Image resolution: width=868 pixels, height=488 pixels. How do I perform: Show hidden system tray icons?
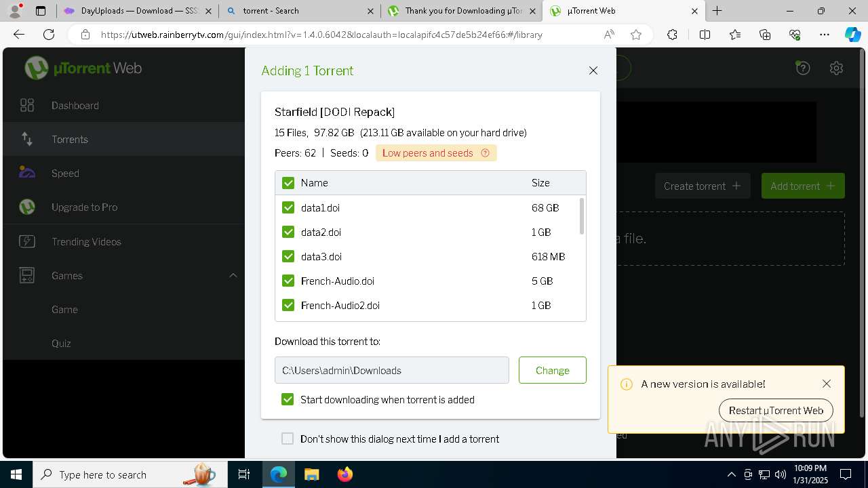click(x=731, y=474)
